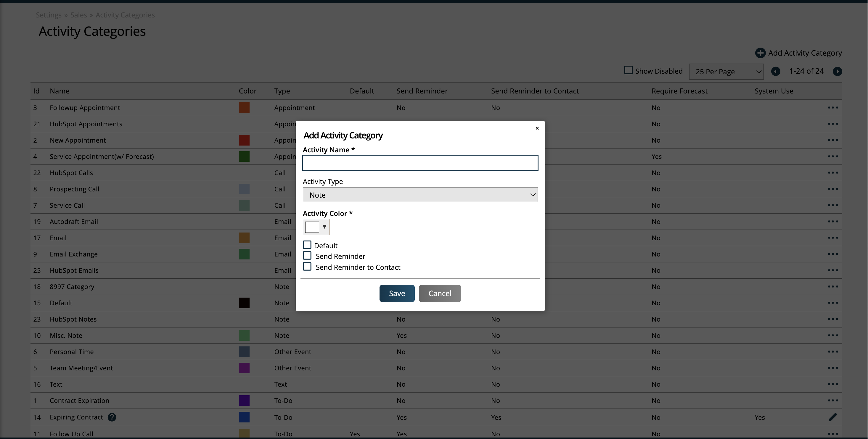The width and height of the screenshot is (868, 439).
Task: Expand the Activity Type dropdown showing Note
Action: [420, 195]
